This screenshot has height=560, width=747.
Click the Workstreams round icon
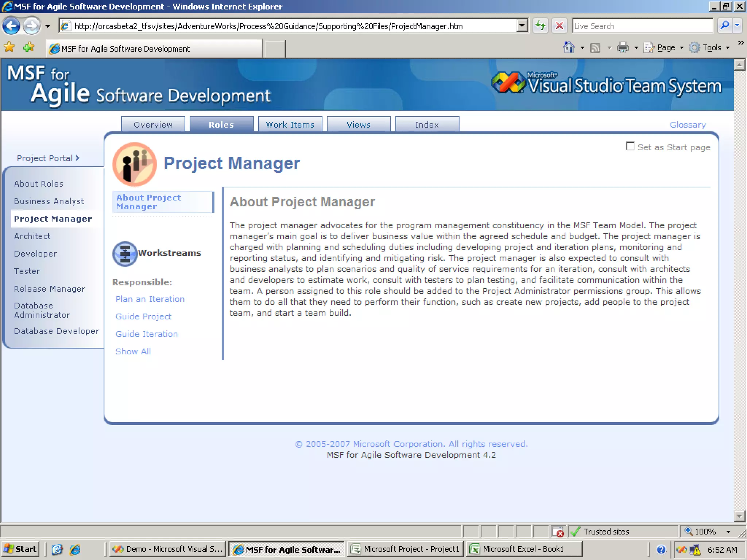125,254
